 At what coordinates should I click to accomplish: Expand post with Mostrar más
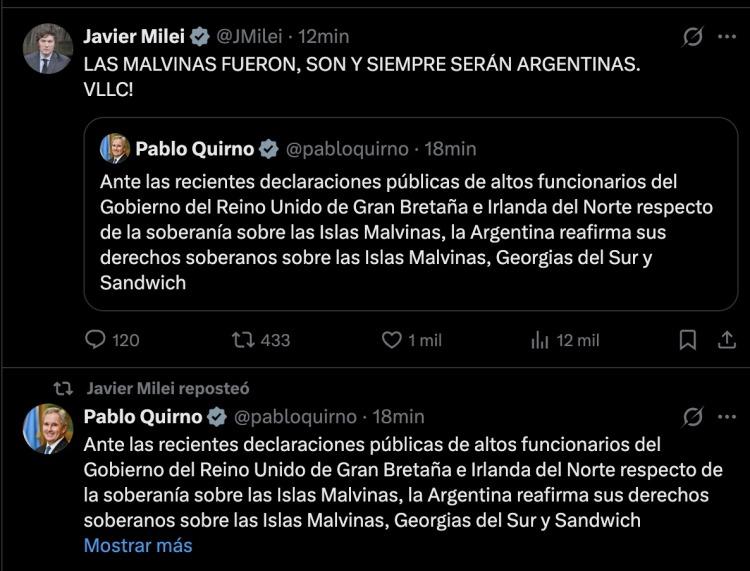138,545
